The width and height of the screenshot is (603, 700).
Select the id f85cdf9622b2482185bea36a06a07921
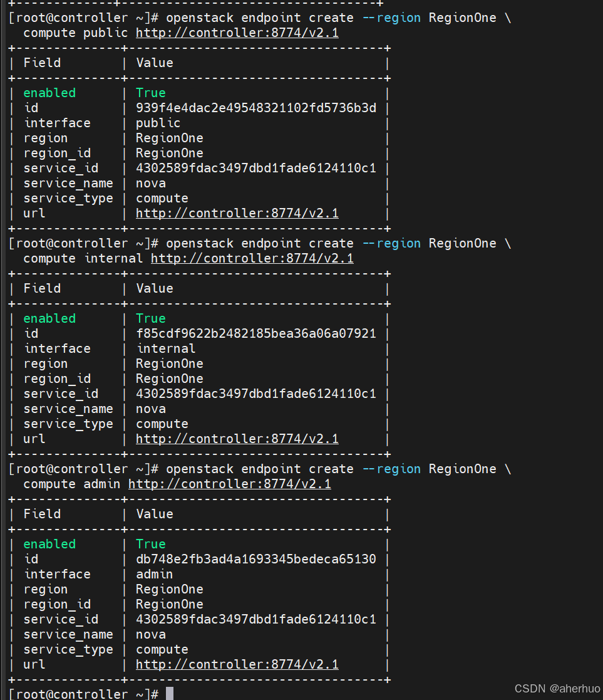pyautogui.click(x=256, y=333)
